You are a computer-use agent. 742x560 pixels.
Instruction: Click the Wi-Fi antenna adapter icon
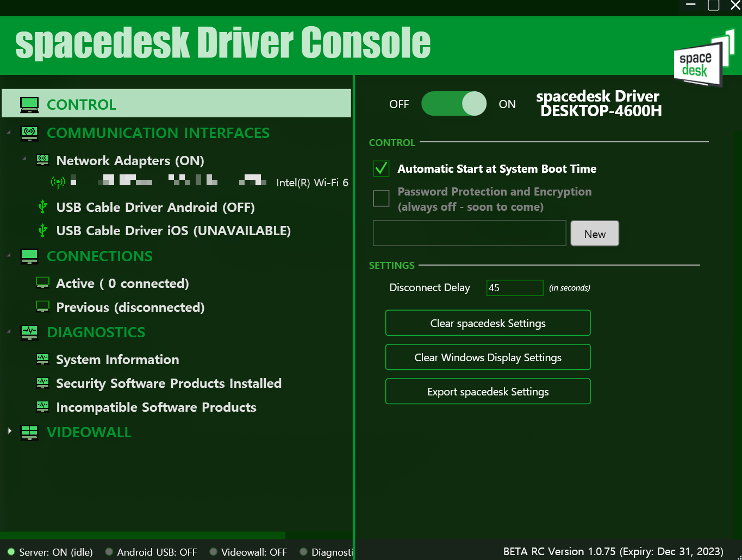click(58, 183)
